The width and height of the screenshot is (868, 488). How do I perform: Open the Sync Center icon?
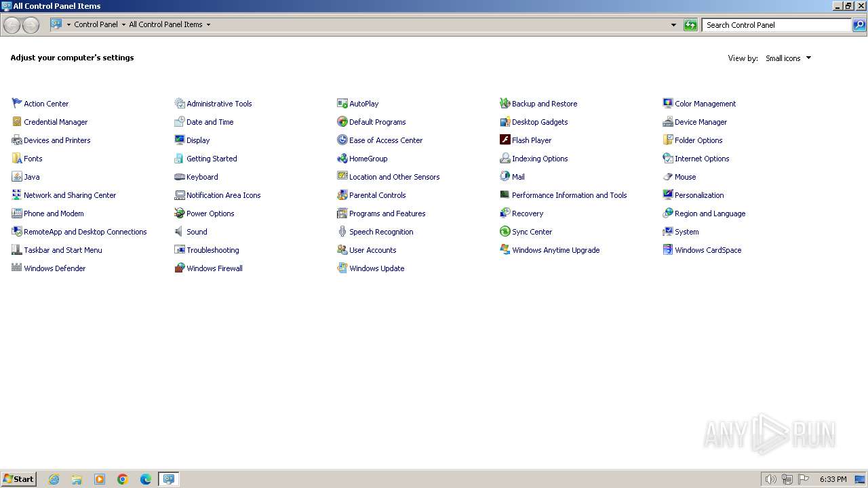(x=505, y=232)
